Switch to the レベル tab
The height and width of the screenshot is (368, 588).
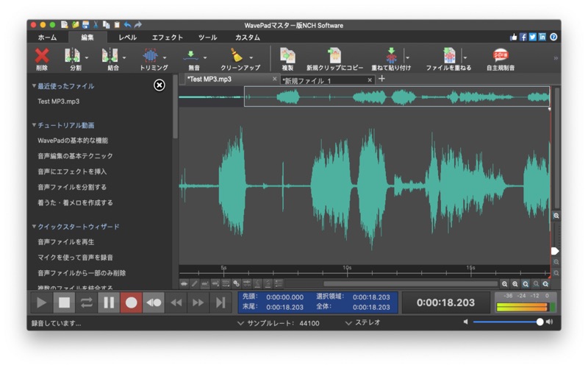[127, 38]
